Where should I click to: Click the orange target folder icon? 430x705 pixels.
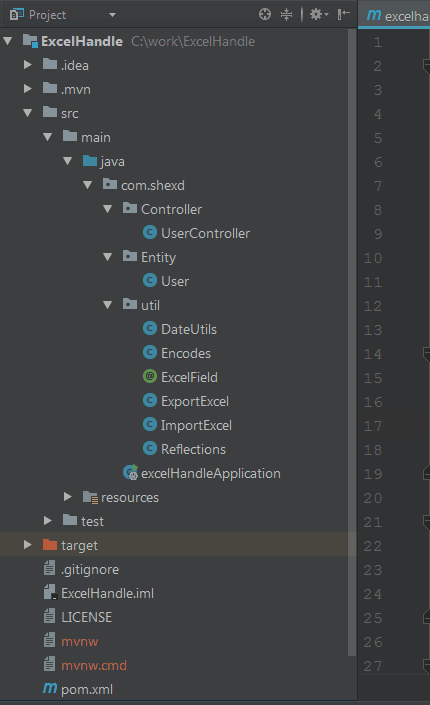[50, 544]
